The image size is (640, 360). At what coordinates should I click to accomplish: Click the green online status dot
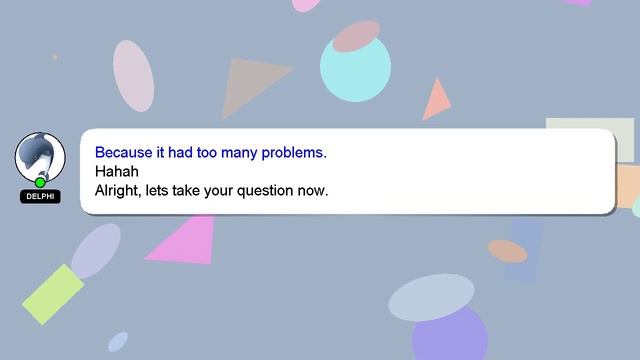pyautogui.click(x=40, y=182)
